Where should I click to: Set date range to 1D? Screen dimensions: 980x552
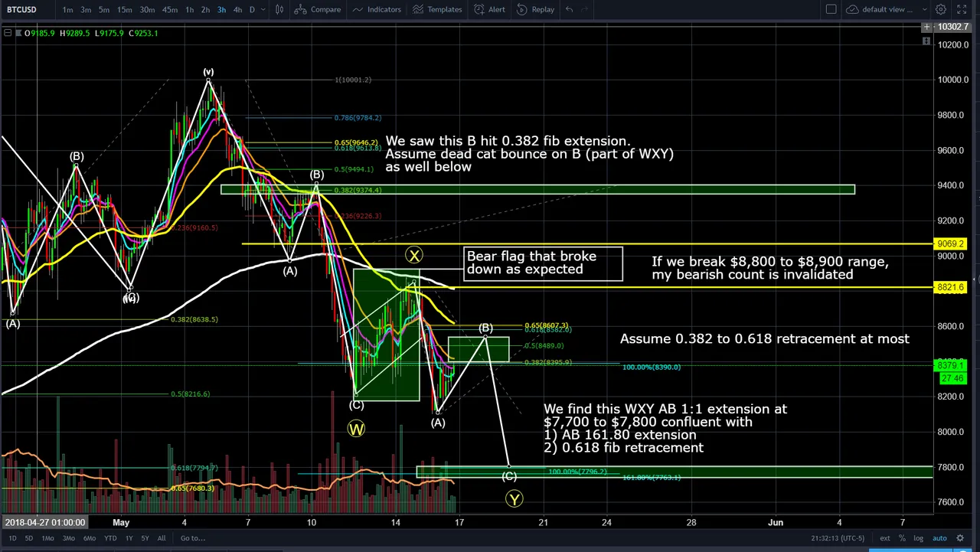coord(12,538)
